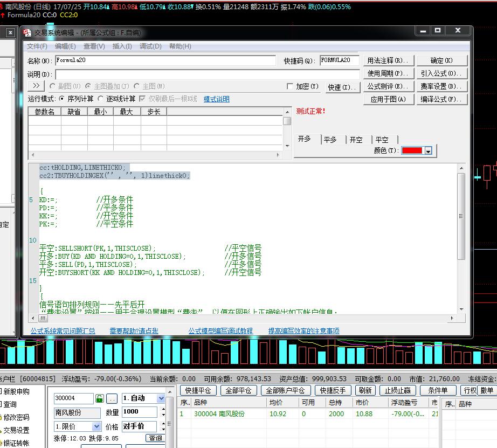Open 公式系统常见问题汇总 link
Screen dimensions: 497x448
[63, 331]
